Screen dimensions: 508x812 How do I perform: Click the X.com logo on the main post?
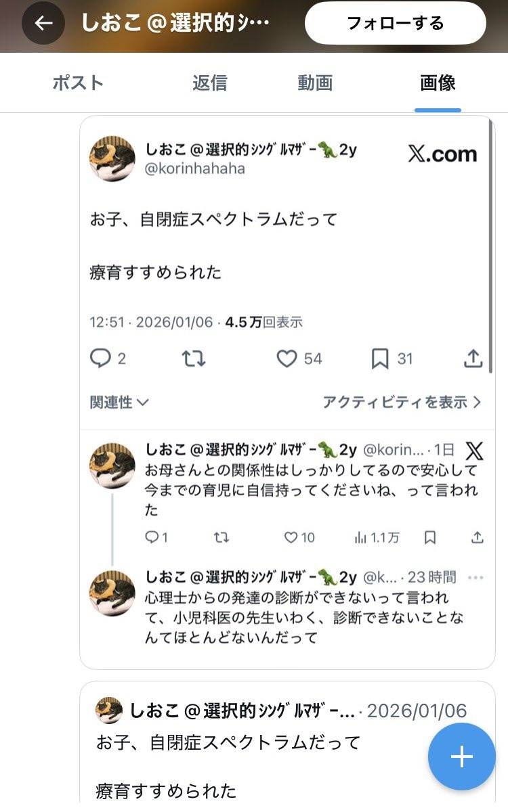point(442,154)
